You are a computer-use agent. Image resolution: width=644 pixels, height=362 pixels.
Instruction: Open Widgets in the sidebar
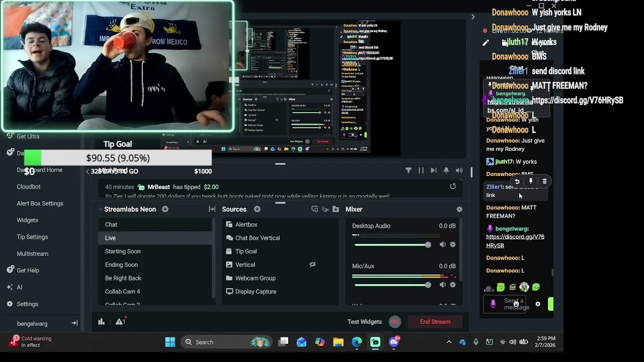point(27,220)
